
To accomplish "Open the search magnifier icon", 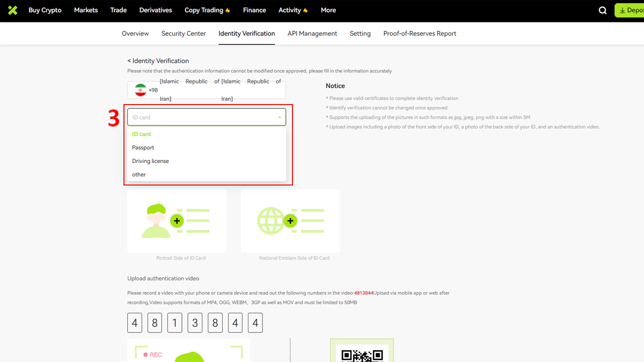I will pos(603,10).
